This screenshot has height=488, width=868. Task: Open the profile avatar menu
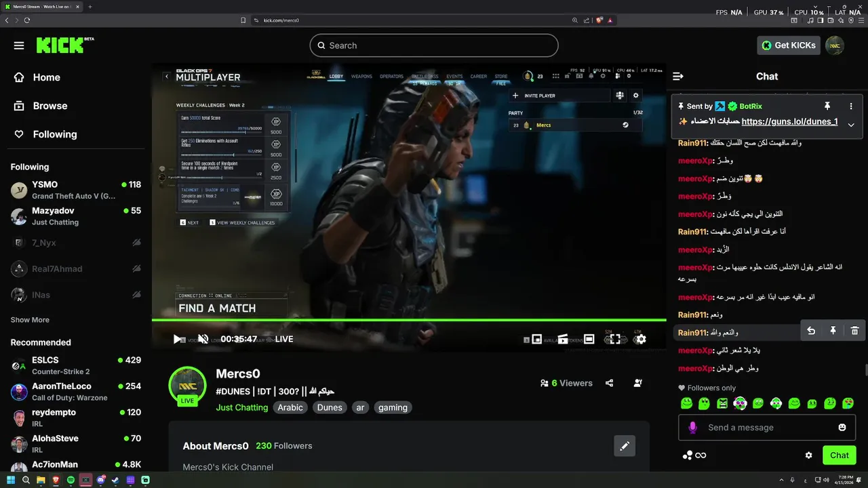[835, 45]
